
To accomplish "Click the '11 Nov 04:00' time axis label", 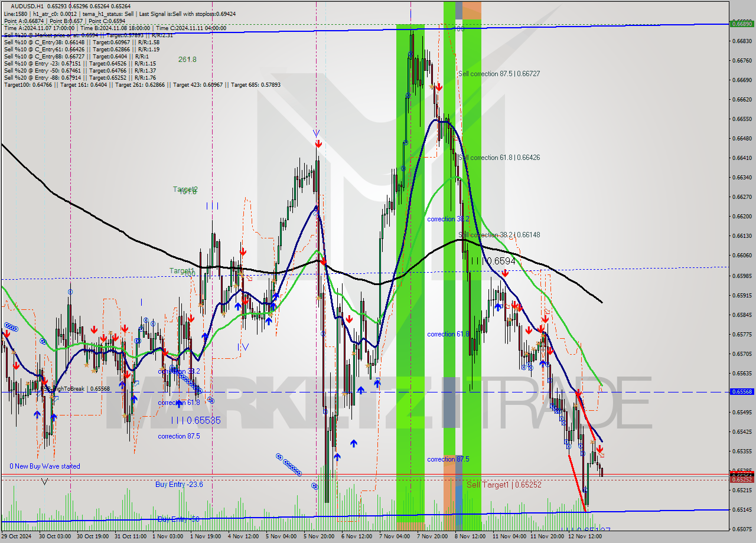I will coord(509,537).
